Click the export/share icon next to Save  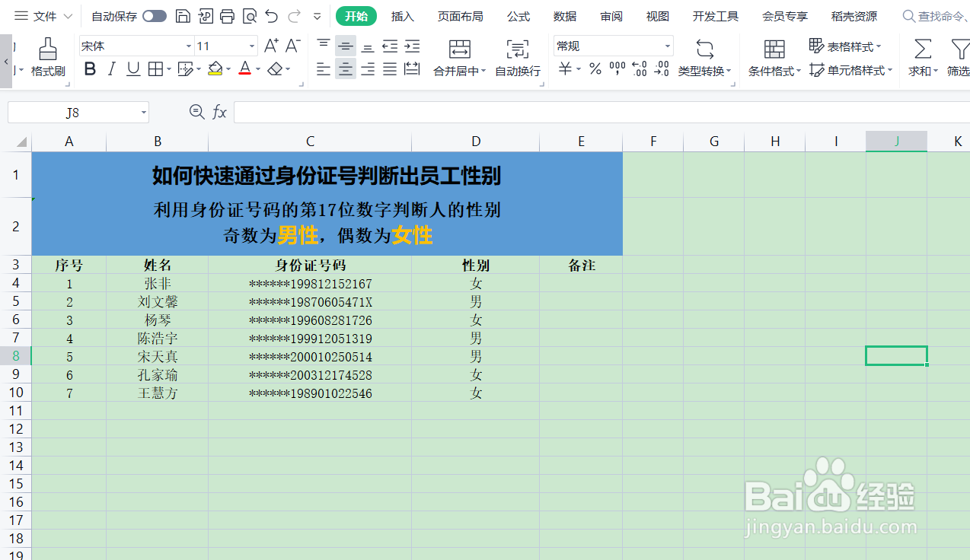(x=205, y=16)
